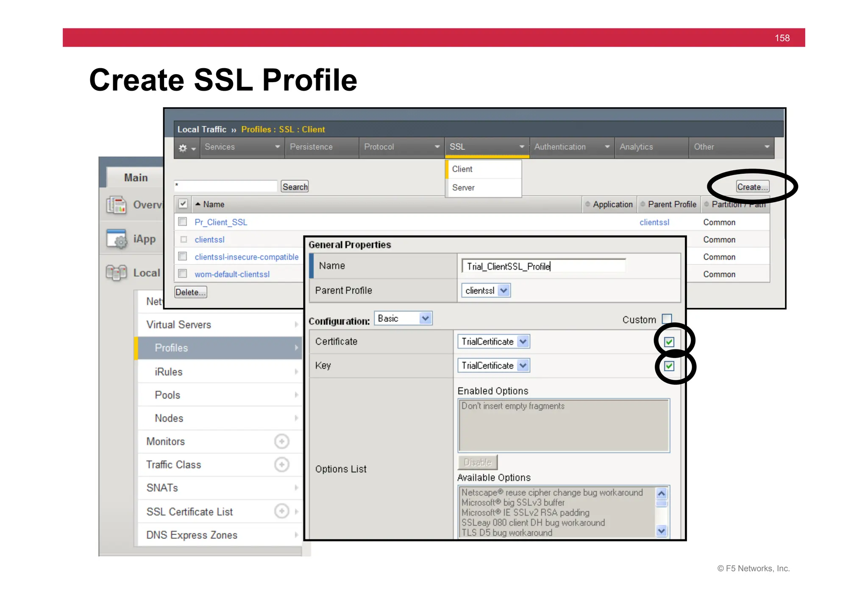Click clientssl parent profile link for Pr_Client_SSL
The height and width of the screenshot is (613, 868).
tap(654, 222)
